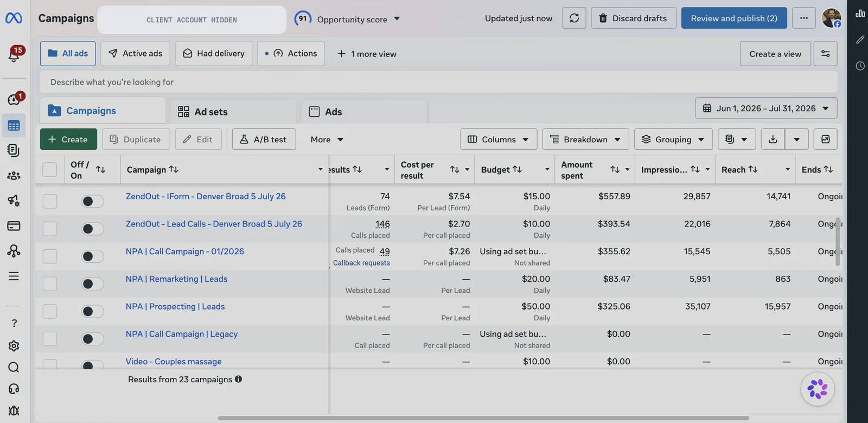
Task: Open the view filter settings icon
Action: pyautogui.click(x=826, y=54)
